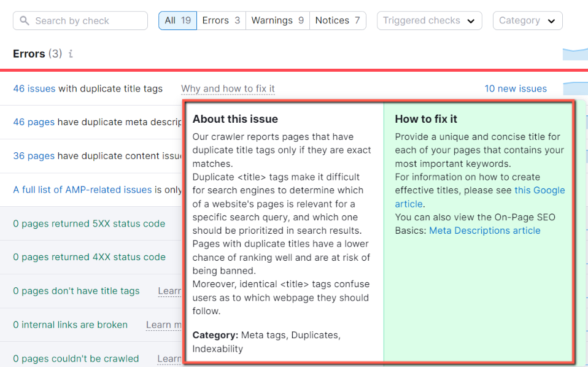Click '46 pages' with duplicate meta descriptions

coord(33,122)
